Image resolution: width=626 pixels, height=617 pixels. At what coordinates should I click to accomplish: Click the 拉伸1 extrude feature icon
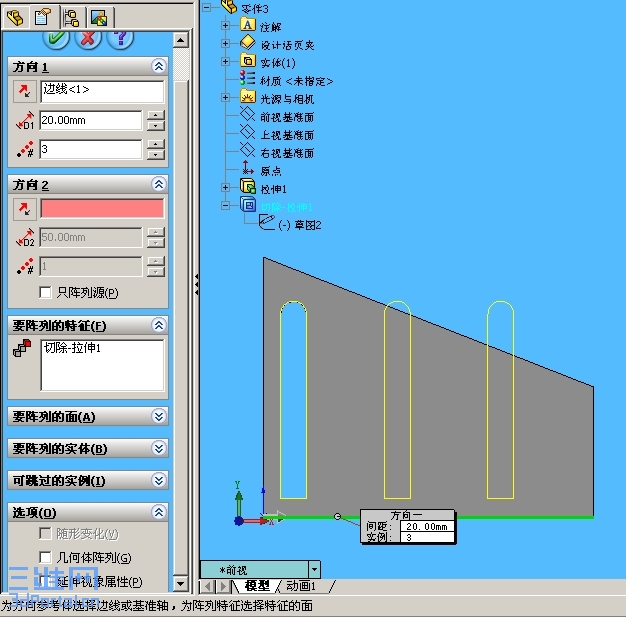coord(248,187)
